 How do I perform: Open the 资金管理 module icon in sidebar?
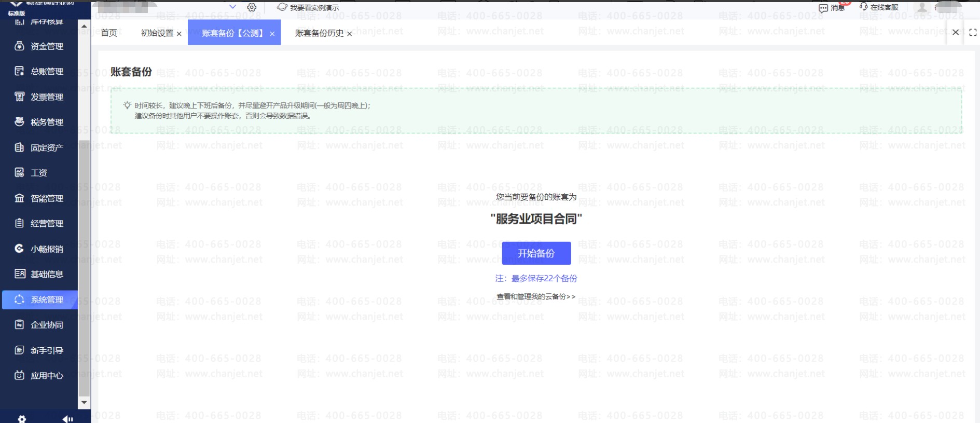click(19, 46)
